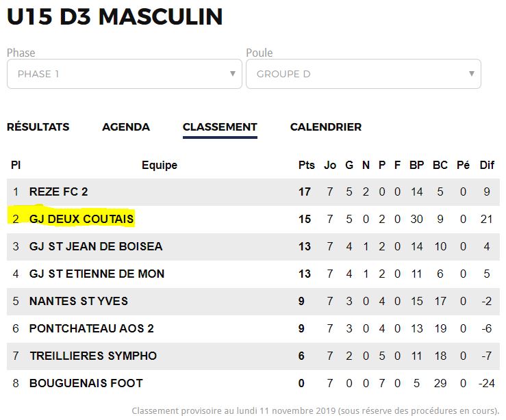Click the arrow of the Poule selector
This screenshot has width=506, height=420.
coord(472,74)
